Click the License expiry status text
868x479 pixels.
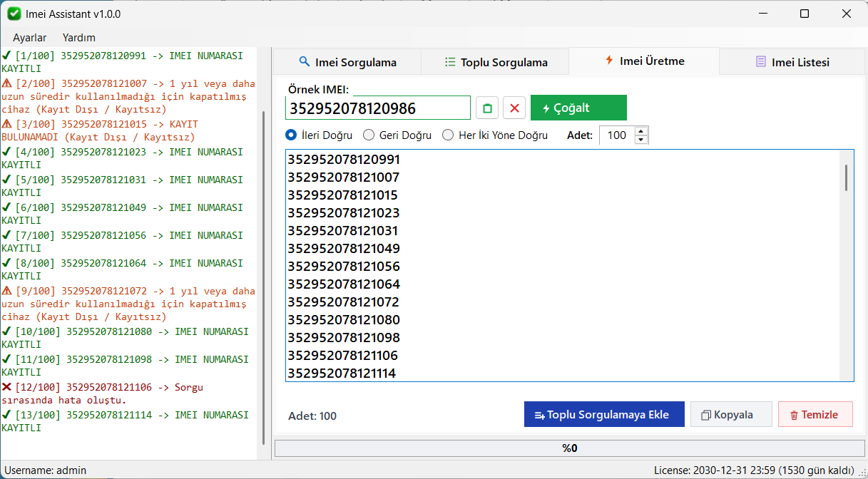[754, 470]
